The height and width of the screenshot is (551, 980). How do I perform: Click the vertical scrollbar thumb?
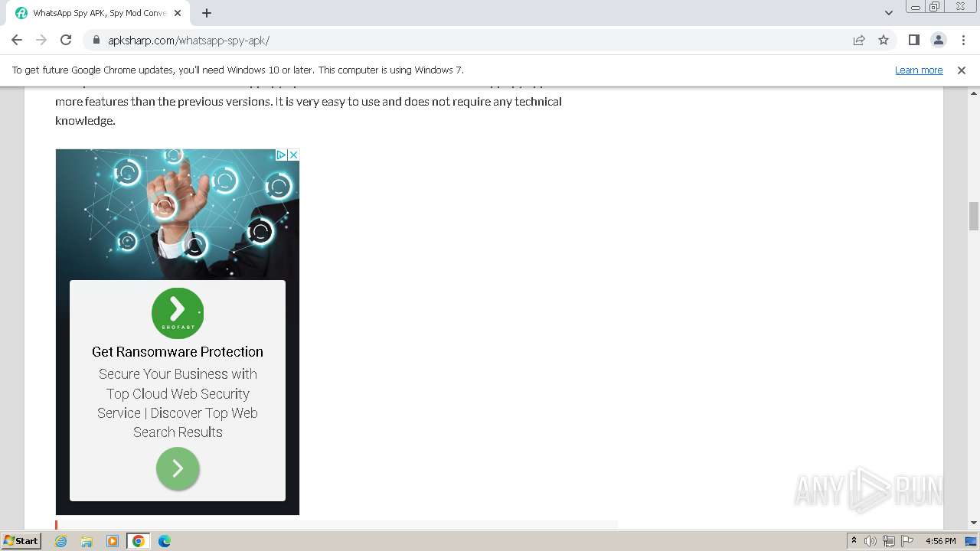(974, 216)
